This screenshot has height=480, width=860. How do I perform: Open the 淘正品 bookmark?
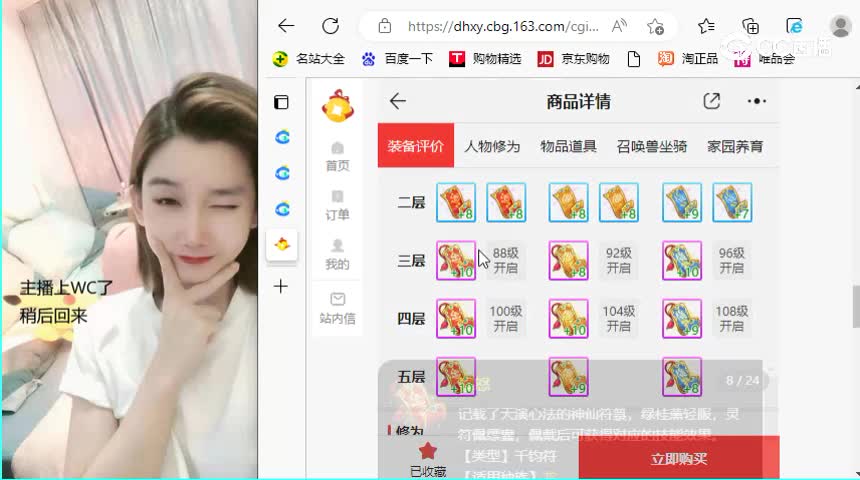point(688,59)
